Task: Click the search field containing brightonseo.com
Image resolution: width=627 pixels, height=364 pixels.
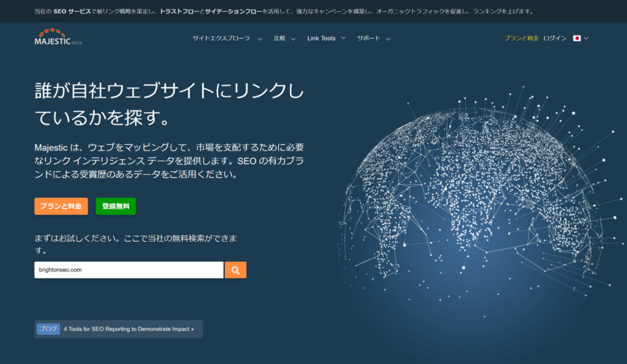Action: (x=128, y=269)
